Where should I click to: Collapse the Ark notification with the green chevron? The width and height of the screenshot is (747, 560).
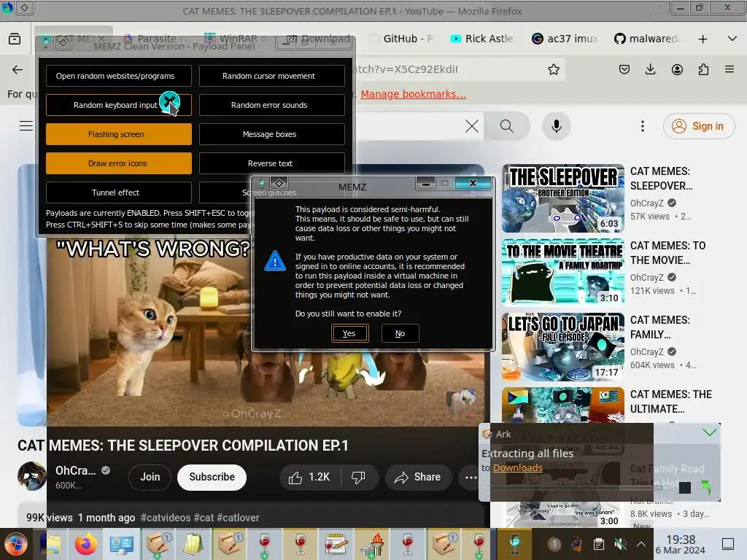(x=710, y=432)
